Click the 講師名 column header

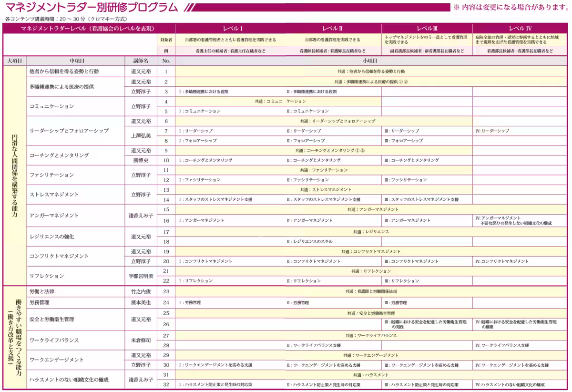click(x=141, y=61)
